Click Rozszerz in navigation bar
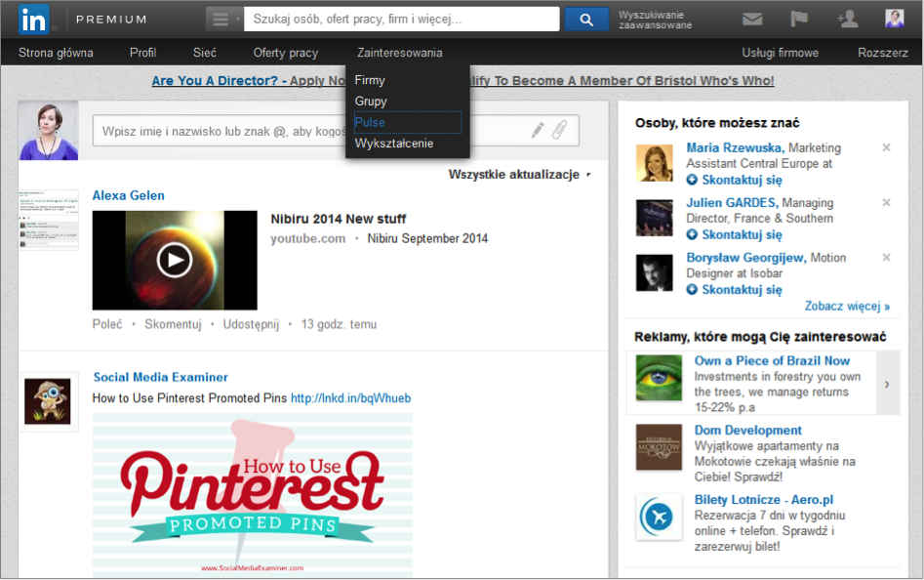Screen dimensions: 924x580 (x=882, y=53)
